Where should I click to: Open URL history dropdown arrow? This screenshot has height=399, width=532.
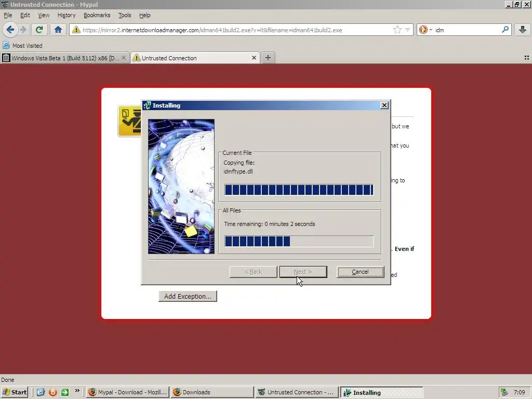pyautogui.click(x=407, y=30)
